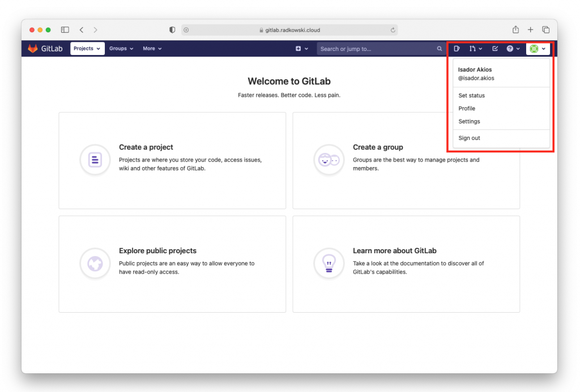Screen dimensions: 580x392
Task: Open the Help question mark icon
Action: point(510,49)
